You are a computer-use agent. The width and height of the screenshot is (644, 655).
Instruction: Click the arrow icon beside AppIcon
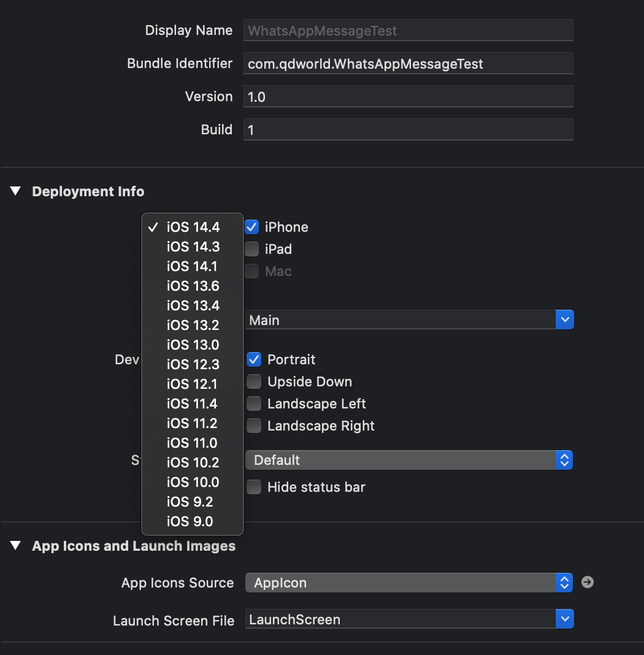pyautogui.click(x=587, y=583)
